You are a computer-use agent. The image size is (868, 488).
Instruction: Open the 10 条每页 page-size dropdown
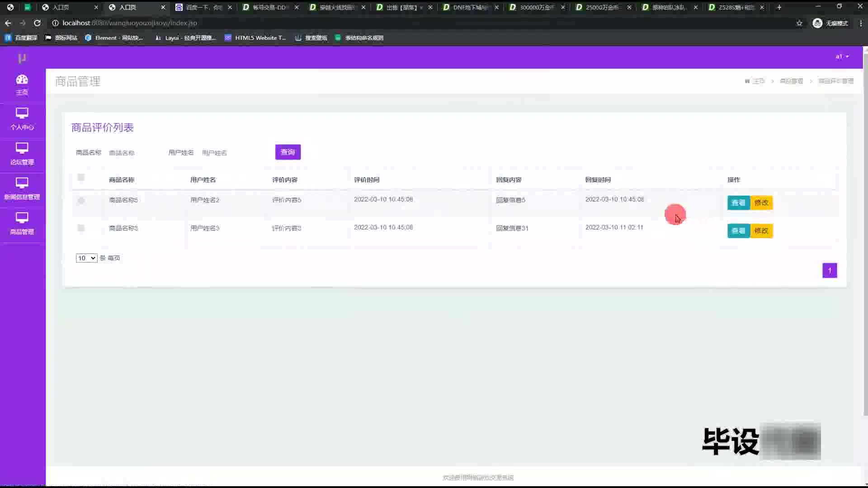86,258
